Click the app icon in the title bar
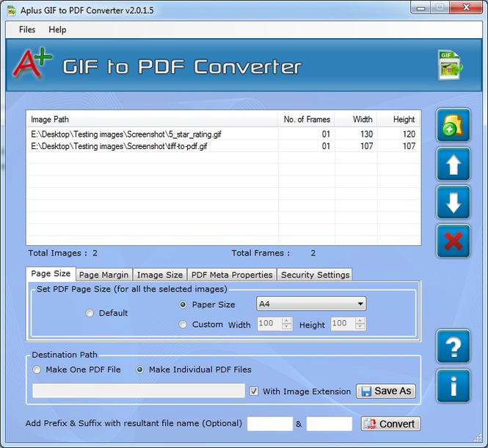 coord(12,10)
